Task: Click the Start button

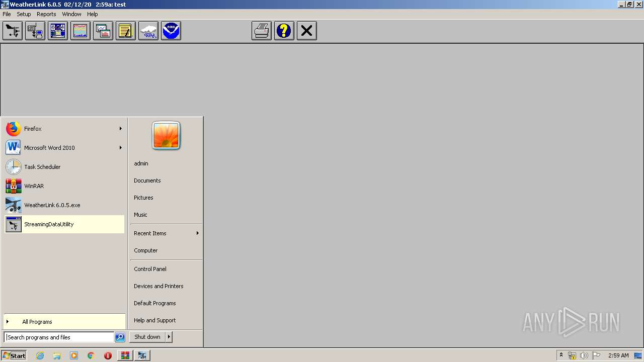Action: pyautogui.click(x=14, y=355)
